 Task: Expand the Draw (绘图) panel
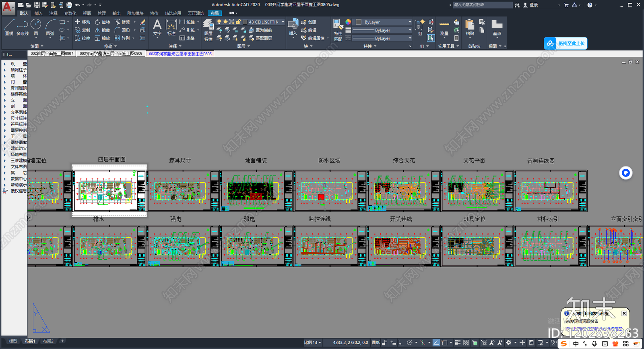tap(37, 46)
